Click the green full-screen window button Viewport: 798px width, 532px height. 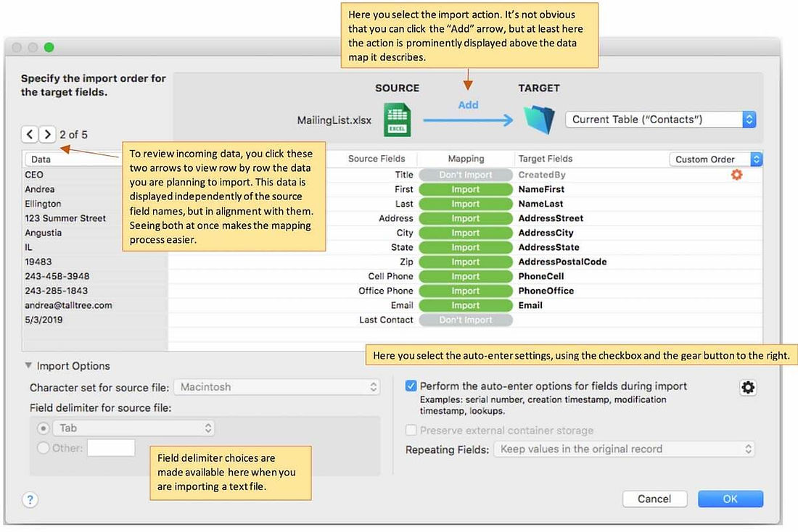click(49, 47)
